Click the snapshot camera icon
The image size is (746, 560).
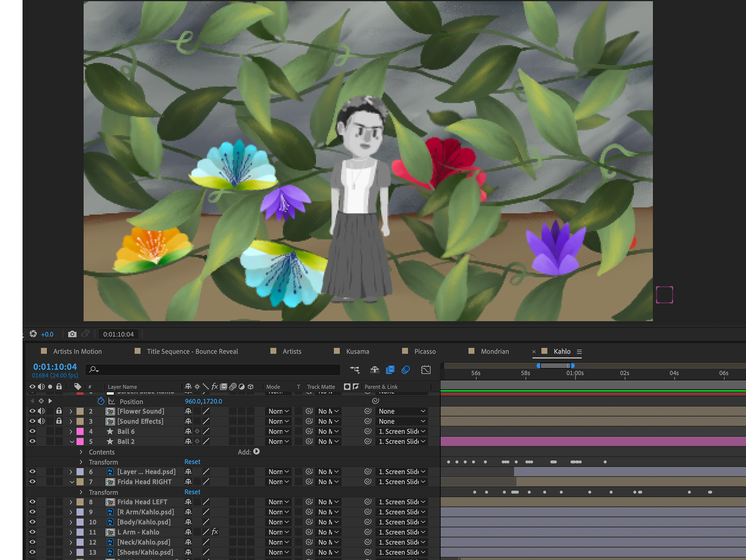[x=72, y=334]
